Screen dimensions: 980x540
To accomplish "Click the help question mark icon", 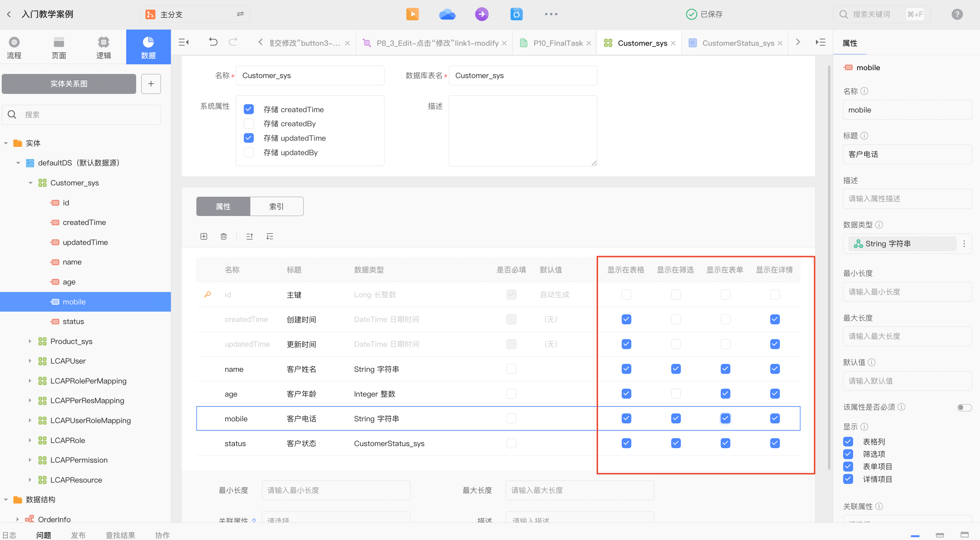I will (957, 14).
